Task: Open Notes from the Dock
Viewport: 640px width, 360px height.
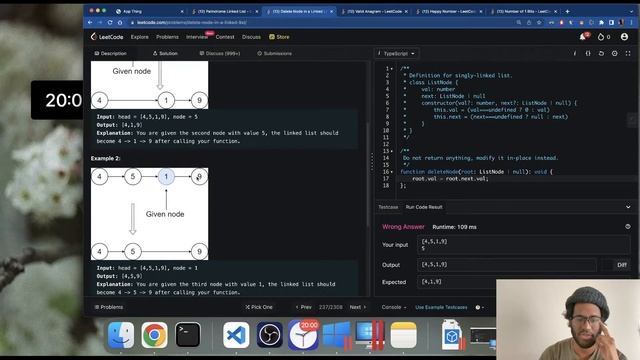Action: [x=404, y=335]
